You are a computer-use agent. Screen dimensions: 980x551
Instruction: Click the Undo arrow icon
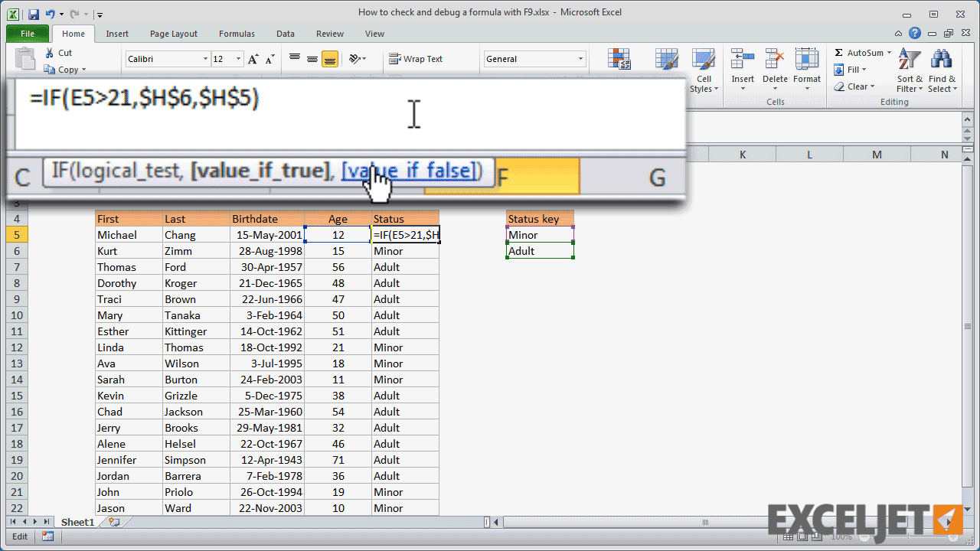click(51, 14)
